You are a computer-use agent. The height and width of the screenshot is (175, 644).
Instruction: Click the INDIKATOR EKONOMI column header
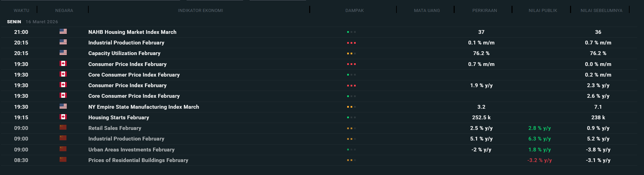pos(200,11)
